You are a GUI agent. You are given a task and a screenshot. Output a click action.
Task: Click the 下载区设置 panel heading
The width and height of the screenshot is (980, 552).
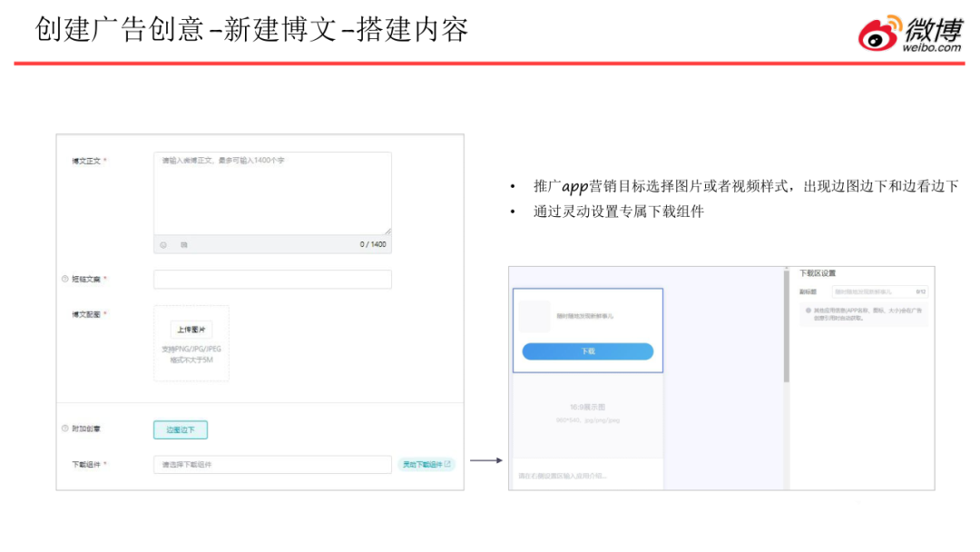pos(817,272)
